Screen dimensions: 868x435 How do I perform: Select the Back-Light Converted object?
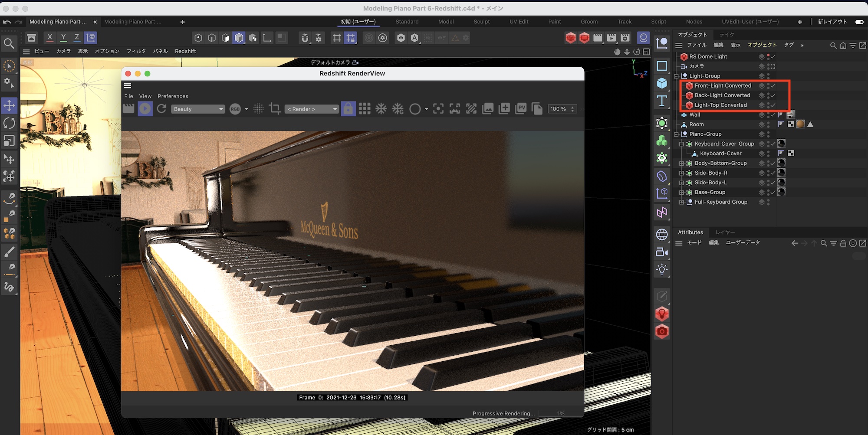(x=722, y=95)
